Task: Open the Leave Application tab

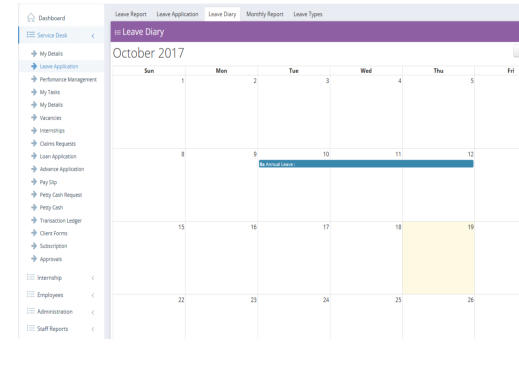Action: tap(177, 14)
